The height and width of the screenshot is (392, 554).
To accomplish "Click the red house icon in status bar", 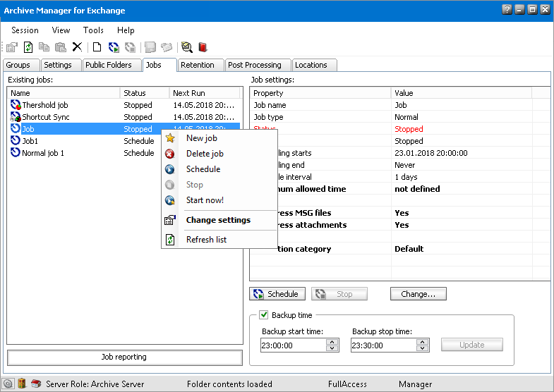I will 36,384.
